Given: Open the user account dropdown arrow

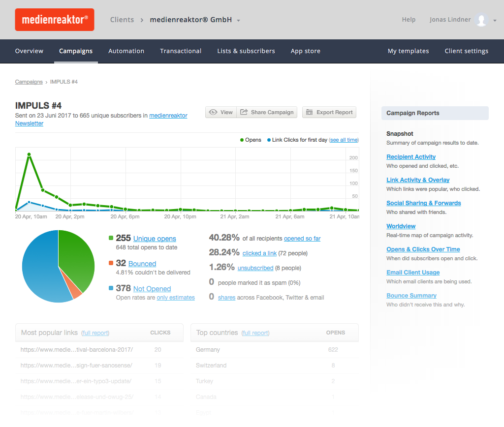Looking at the screenshot, I should (x=495, y=21).
